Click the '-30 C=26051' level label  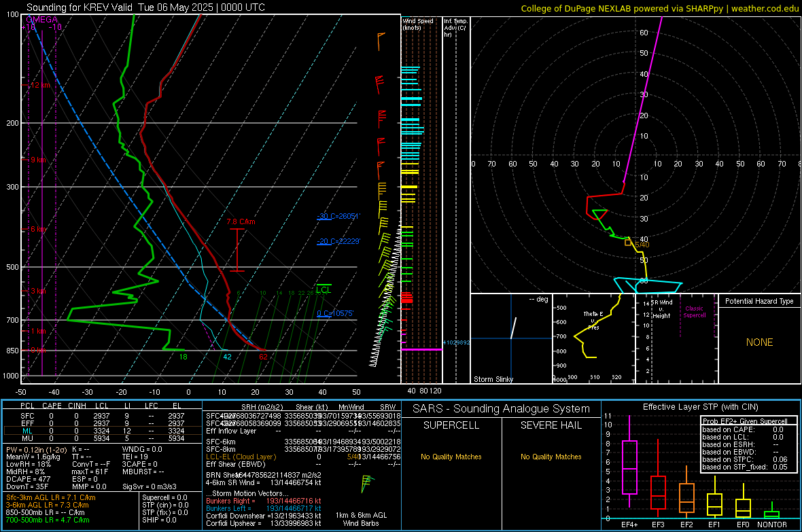pyautogui.click(x=338, y=216)
